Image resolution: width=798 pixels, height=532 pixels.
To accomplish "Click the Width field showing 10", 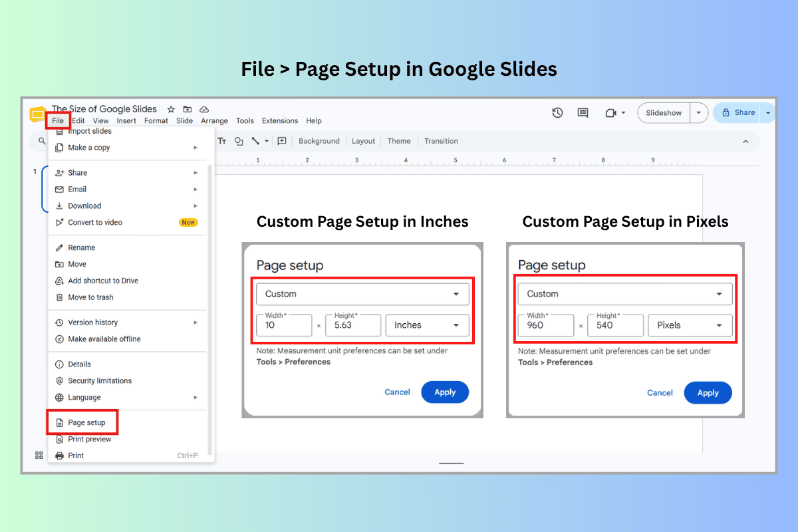I will click(x=285, y=325).
